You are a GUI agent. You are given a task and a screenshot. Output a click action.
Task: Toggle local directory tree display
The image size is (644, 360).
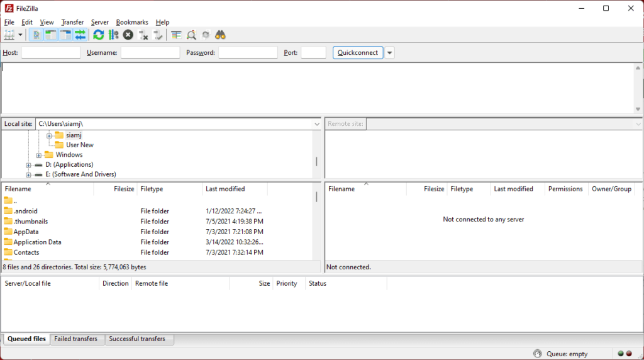(x=51, y=35)
